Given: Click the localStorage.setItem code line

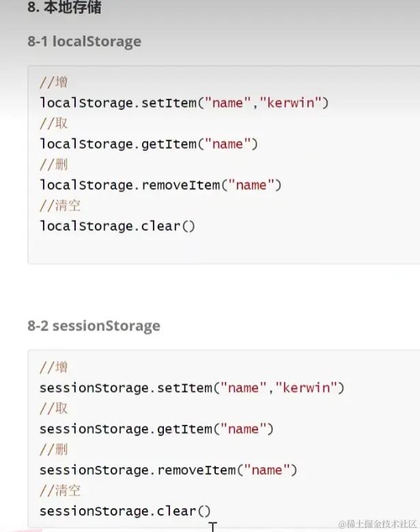Looking at the screenshot, I should [x=184, y=102].
